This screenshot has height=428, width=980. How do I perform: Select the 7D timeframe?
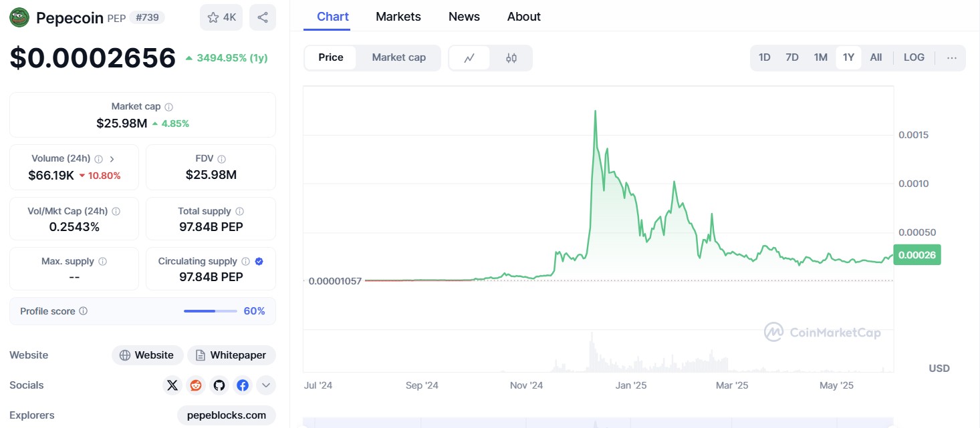click(x=791, y=57)
